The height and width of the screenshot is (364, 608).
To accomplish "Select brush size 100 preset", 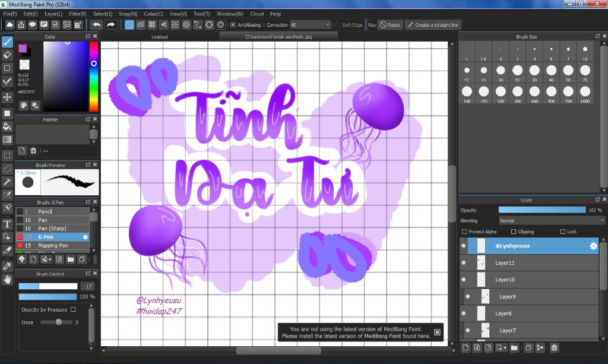I will [x=467, y=93].
